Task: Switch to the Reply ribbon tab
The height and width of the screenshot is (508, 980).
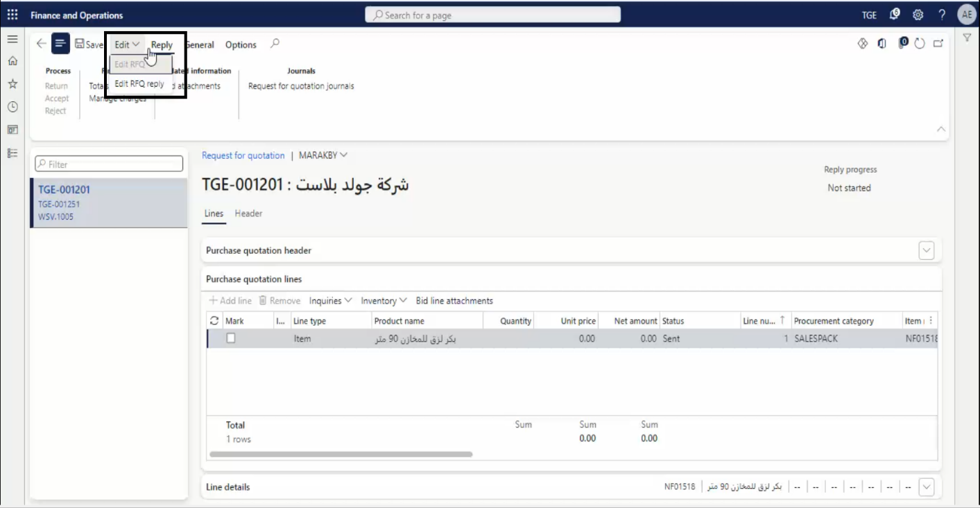Action: click(x=162, y=44)
